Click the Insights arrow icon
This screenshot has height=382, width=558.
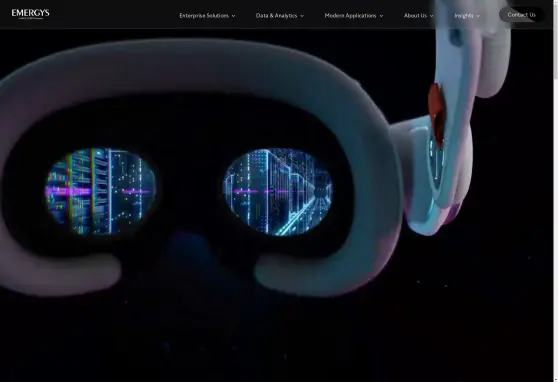[x=478, y=16]
